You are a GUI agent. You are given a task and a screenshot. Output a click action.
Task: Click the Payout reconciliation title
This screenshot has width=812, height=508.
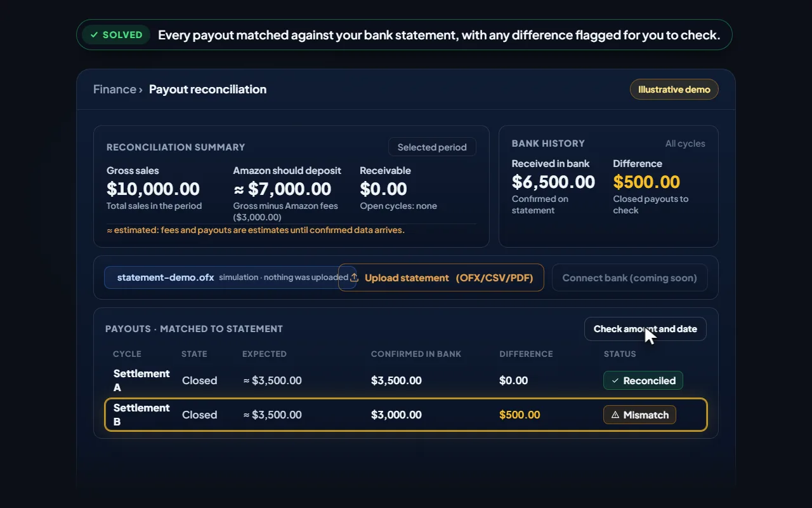207,89
